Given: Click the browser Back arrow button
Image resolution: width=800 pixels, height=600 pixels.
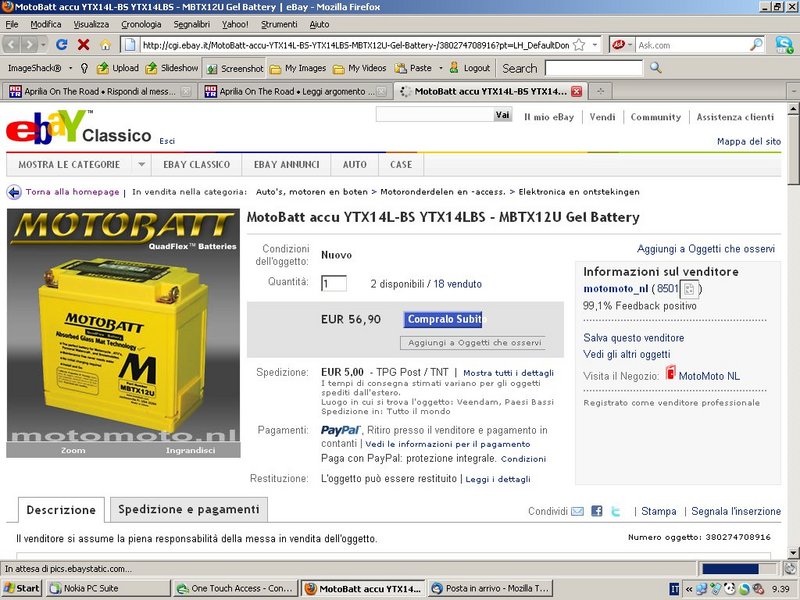Looking at the screenshot, I should point(12,45).
